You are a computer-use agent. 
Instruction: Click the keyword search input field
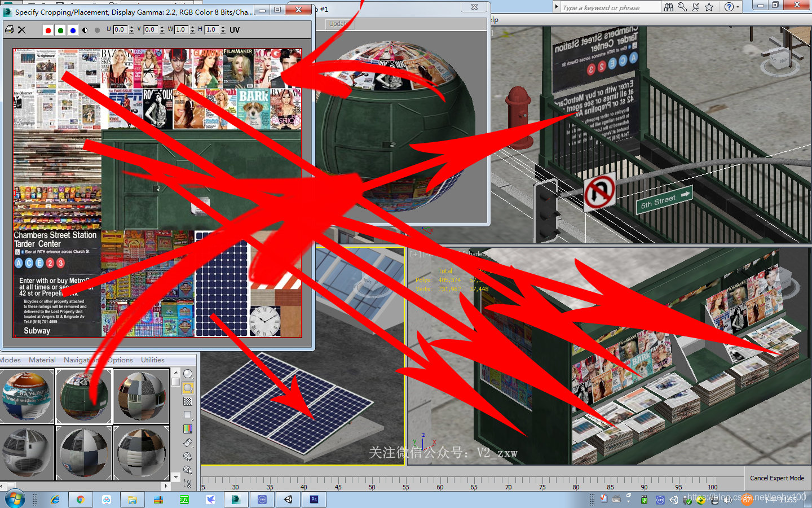[611, 7]
